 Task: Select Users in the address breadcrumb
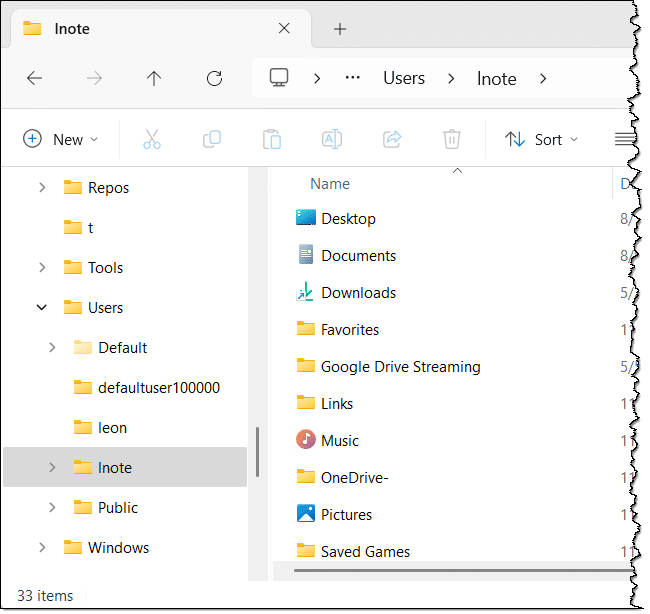tap(404, 78)
